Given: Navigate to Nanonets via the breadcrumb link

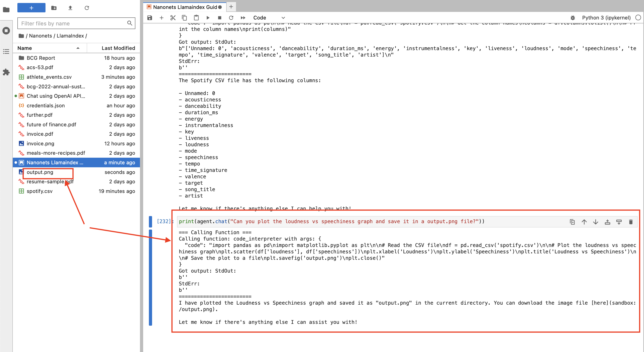Looking at the screenshot, I should click(x=40, y=35).
